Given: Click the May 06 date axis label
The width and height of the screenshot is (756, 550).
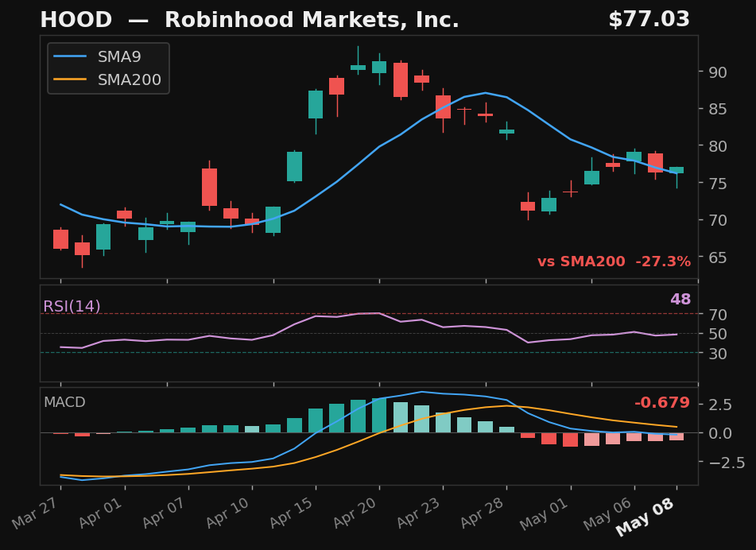Looking at the screenshot, I should pos(609,514).
